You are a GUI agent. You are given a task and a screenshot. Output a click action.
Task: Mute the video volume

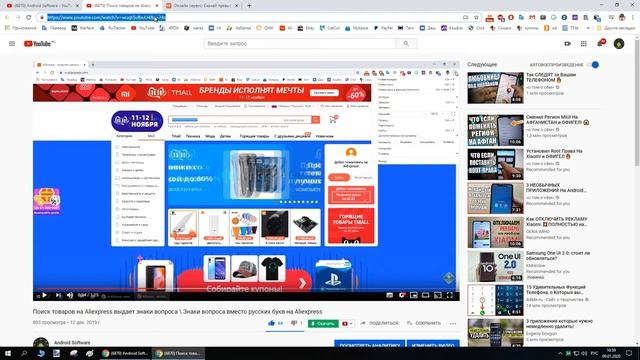pyautogui.click(x=70, y=295)
